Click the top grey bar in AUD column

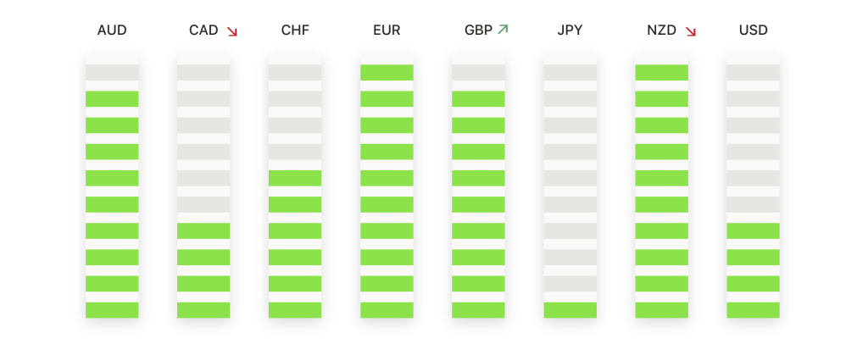pos(112,73)
